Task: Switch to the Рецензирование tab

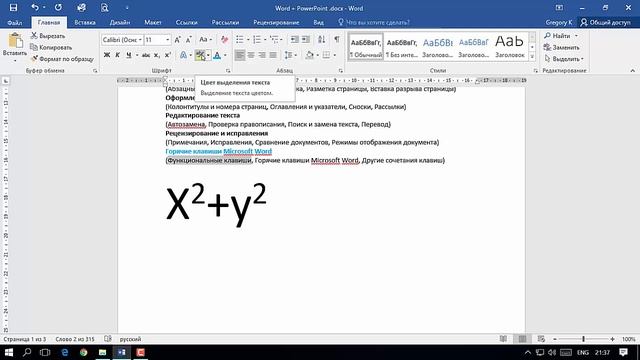Action: (276, 22)
